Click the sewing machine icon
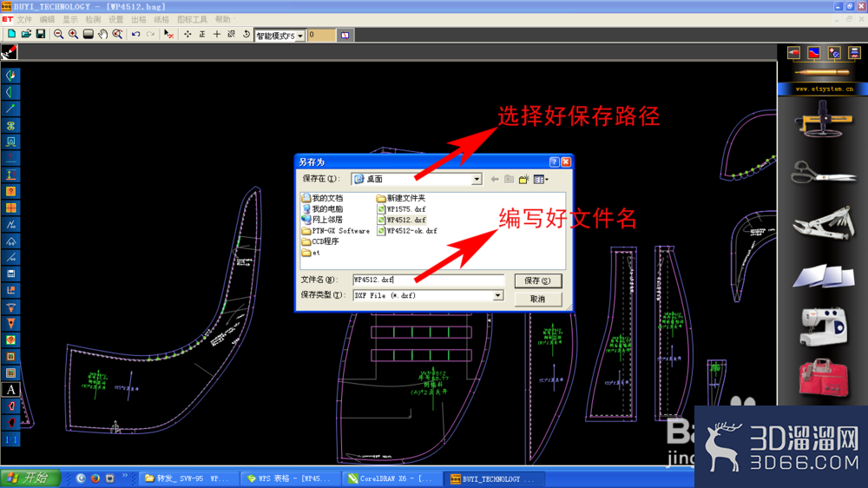 (823, 326)
